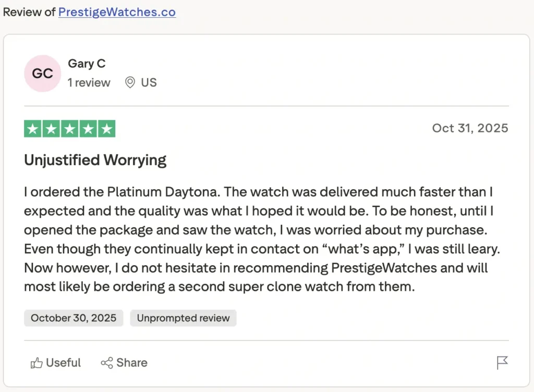Viewport: 534px width, 392px height.
Task: Click the October 30, 2025 experience date tag
Action: click(x=73, y=318)
